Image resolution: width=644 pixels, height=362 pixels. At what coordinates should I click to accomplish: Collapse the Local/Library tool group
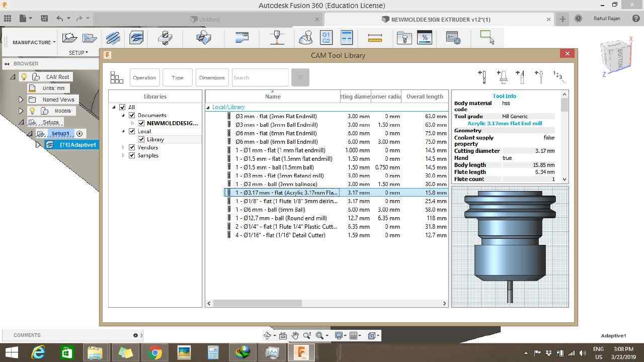point(208,107)
